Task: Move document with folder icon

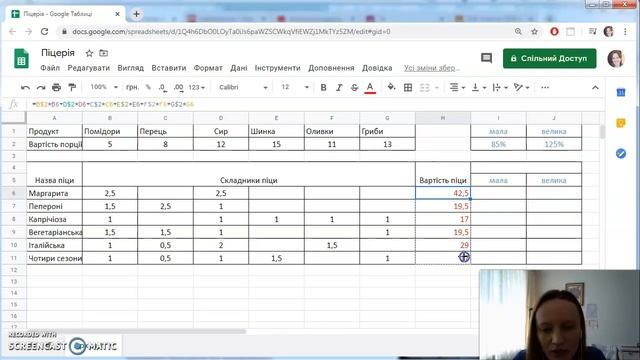Action: coord(104,53)
